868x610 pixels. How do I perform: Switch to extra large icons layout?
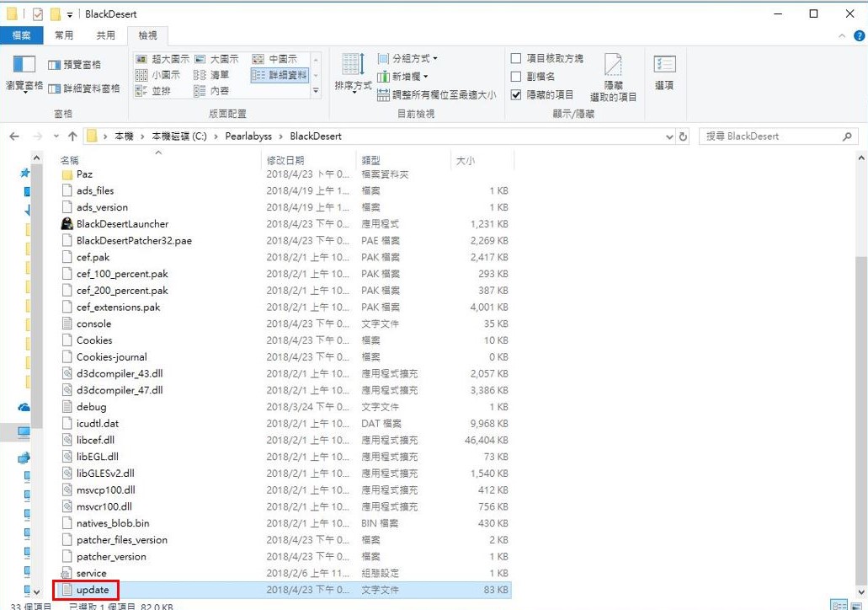(x=162, y=59)
